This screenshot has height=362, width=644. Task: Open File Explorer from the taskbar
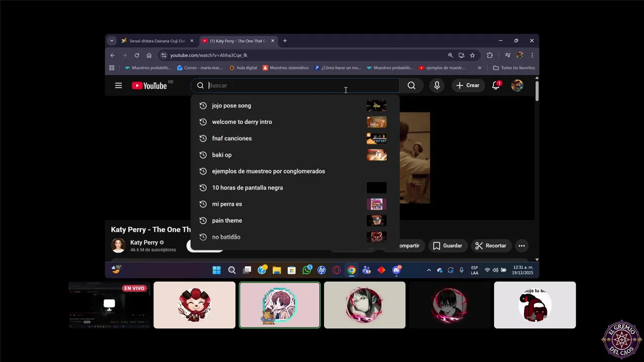[x=277, y=270]
